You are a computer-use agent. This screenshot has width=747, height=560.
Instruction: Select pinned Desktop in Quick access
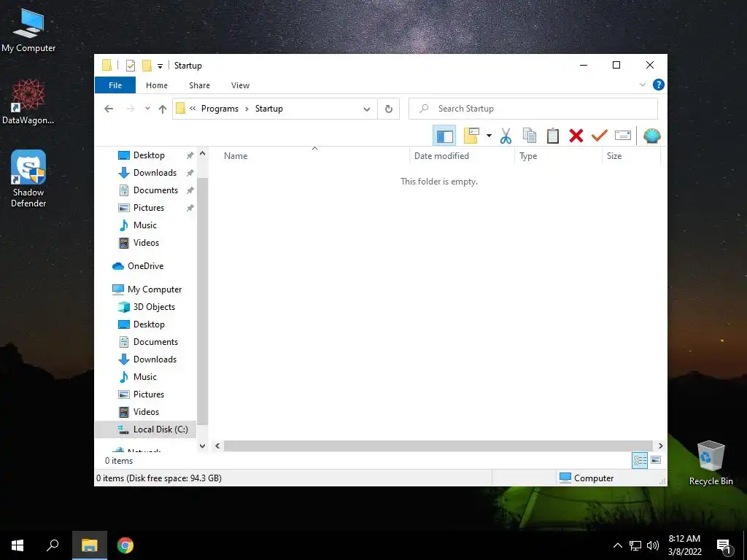149,155
